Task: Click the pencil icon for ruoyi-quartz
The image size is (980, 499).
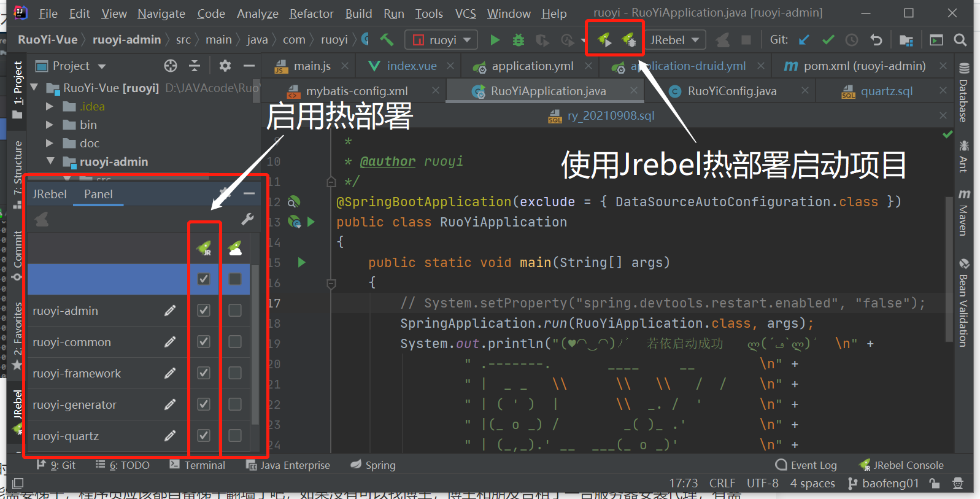Action: pos(170,436)
